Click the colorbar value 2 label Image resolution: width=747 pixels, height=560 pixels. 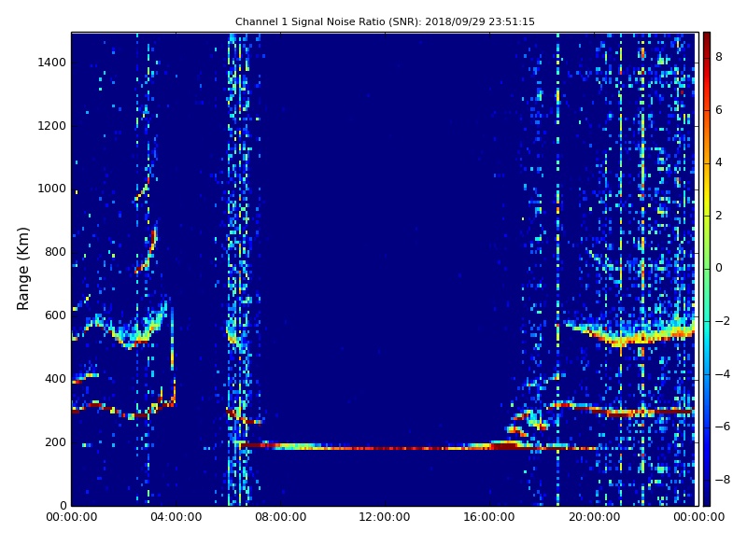pyautogui.click(x=719, y=216)
